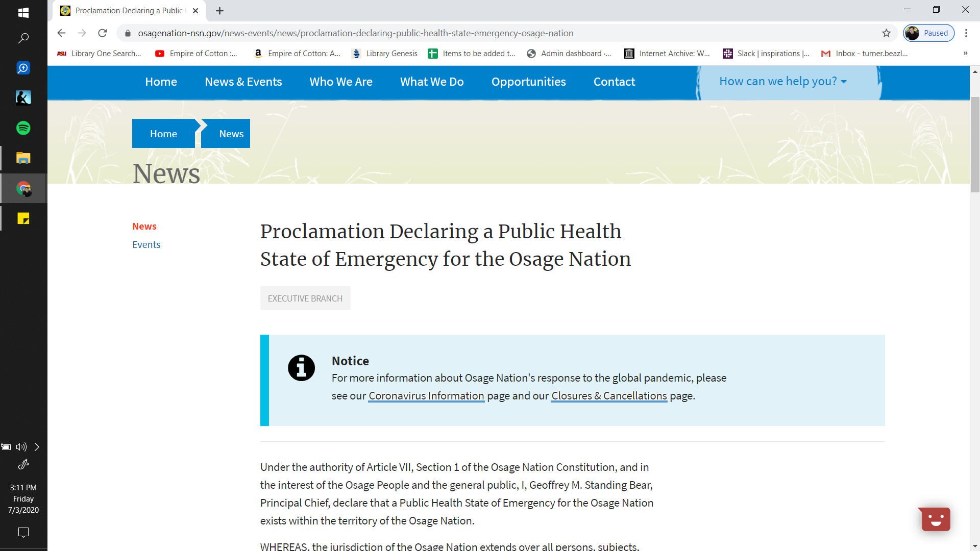Expand the hidden system tray icons
The width and height of the screenshot is (980, 551).
(37, 447)
